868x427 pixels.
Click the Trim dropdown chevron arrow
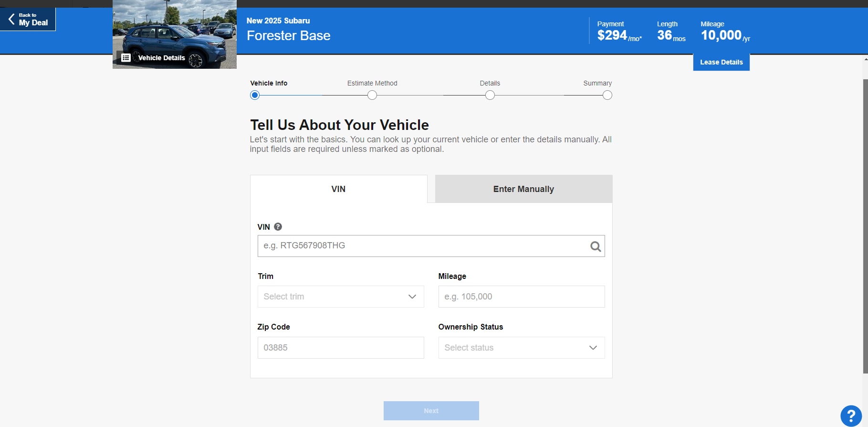412,297
